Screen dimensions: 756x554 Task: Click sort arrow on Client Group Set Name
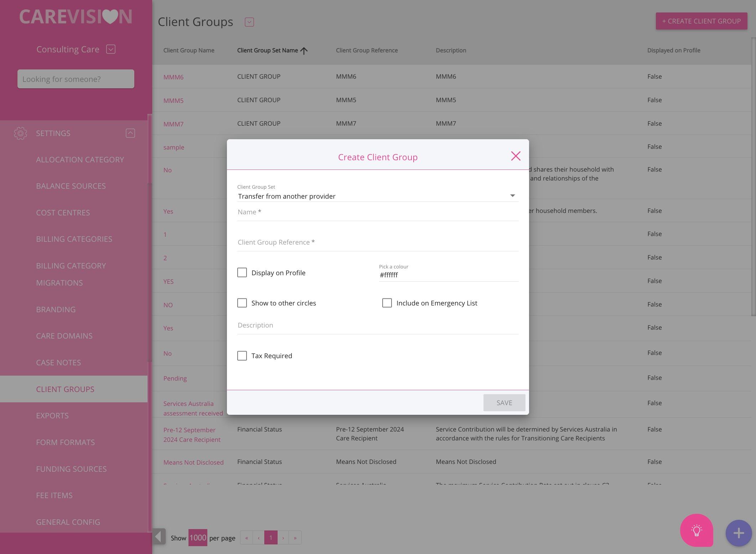[x=304, y=51]
